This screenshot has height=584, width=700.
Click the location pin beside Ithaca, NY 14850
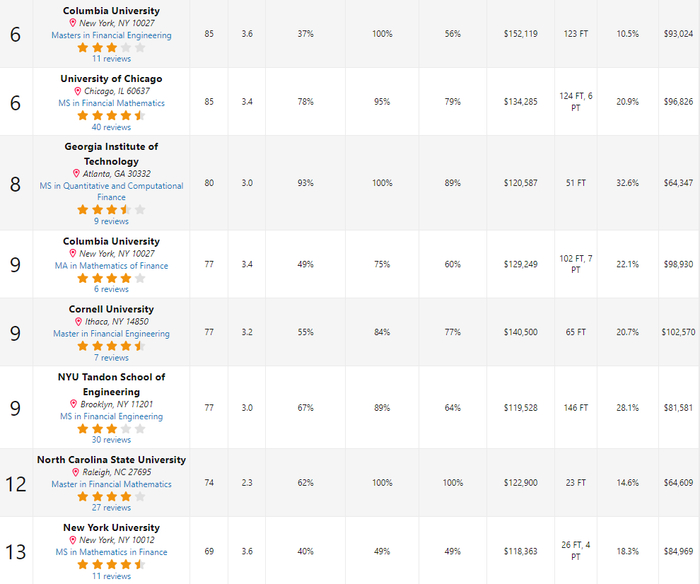pyautogui.click(x=79, y=322)
